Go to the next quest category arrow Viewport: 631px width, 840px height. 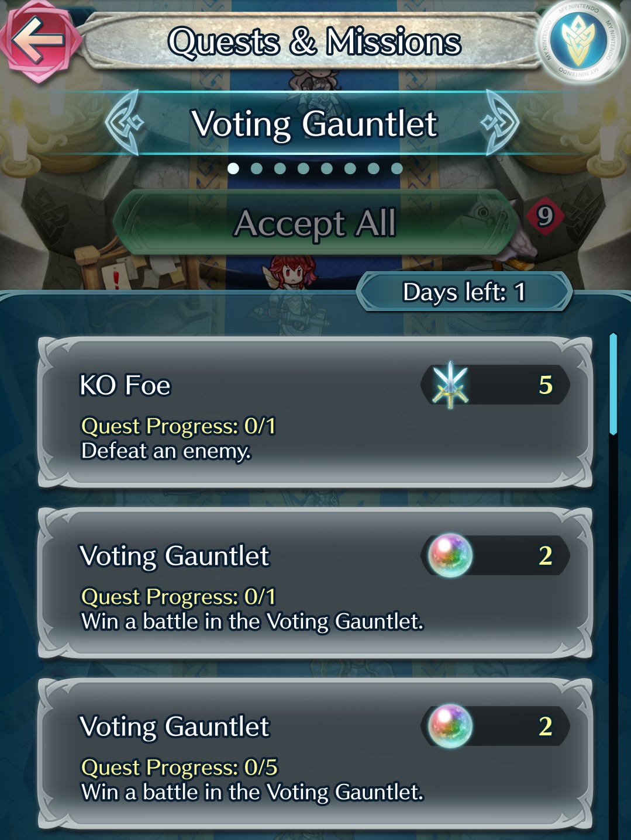tap(501, 123)
